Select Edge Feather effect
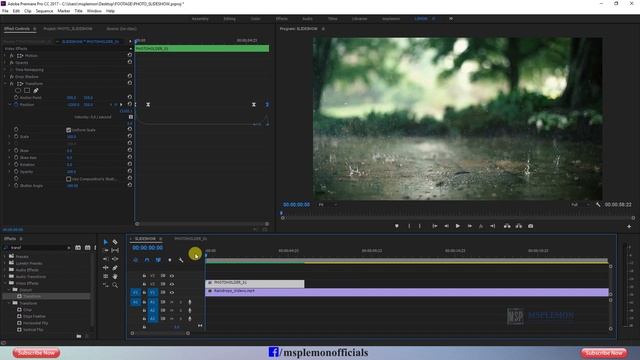The image size is (640, 360). (x=35, y=316)
